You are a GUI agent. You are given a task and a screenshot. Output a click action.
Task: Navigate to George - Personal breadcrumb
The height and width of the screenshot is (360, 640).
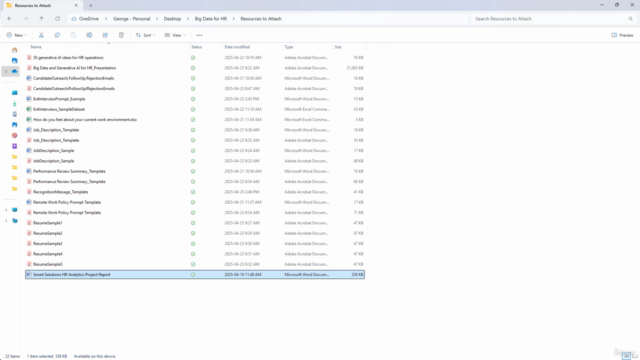coord(131,19)
